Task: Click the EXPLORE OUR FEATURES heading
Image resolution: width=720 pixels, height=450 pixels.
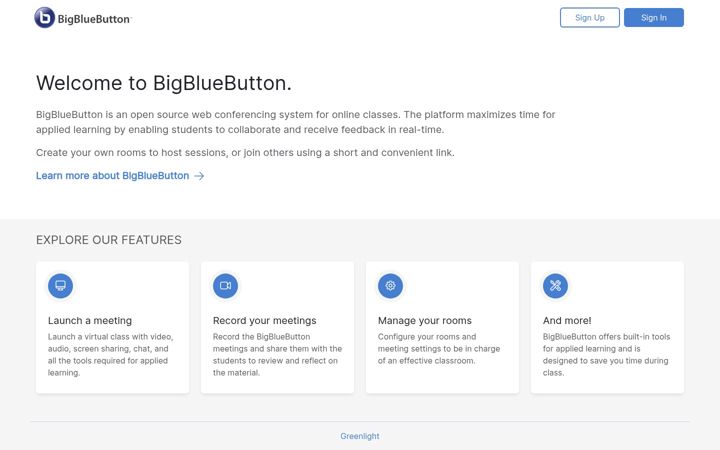Action: 109,240
